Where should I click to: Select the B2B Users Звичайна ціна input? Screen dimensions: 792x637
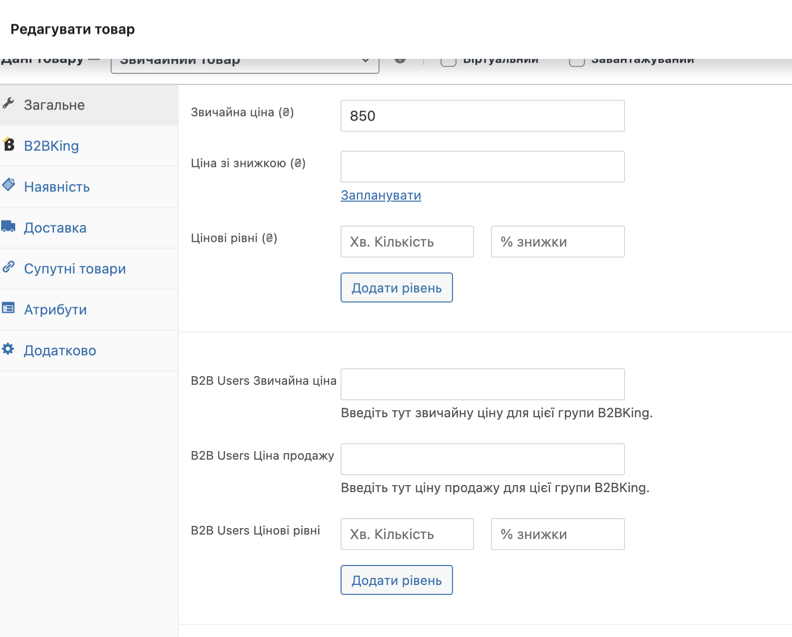pos(482,384)
